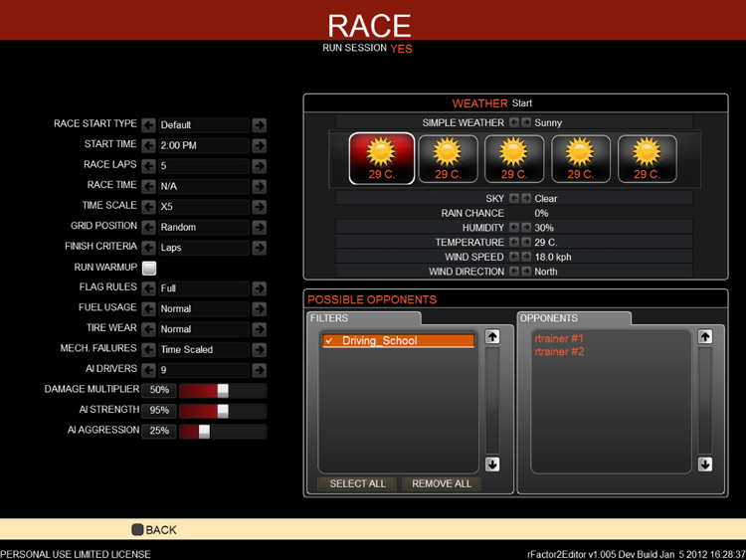Click the Remove All button

[x=442, y=483]
